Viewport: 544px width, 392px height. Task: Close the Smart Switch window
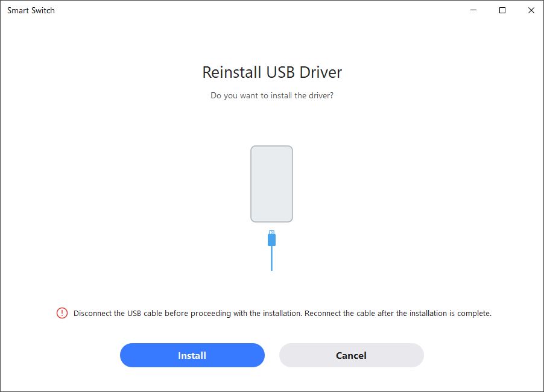(x=531, y=10)
